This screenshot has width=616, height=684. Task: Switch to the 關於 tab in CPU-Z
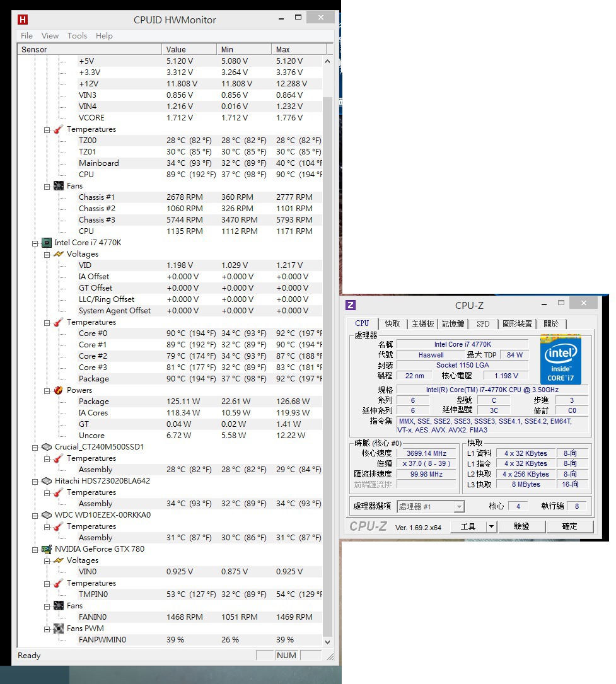[551, 323]
